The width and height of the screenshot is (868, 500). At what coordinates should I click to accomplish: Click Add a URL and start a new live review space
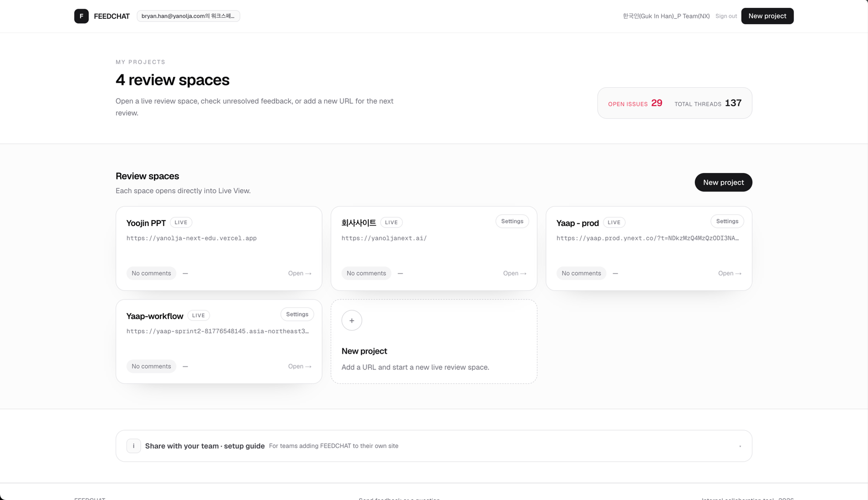415,368
